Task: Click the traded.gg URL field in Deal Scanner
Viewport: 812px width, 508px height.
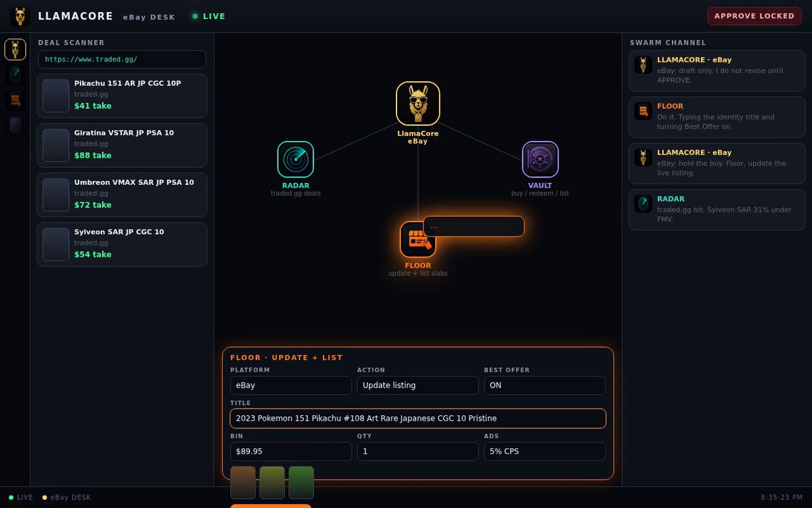Action: [122, 59]
